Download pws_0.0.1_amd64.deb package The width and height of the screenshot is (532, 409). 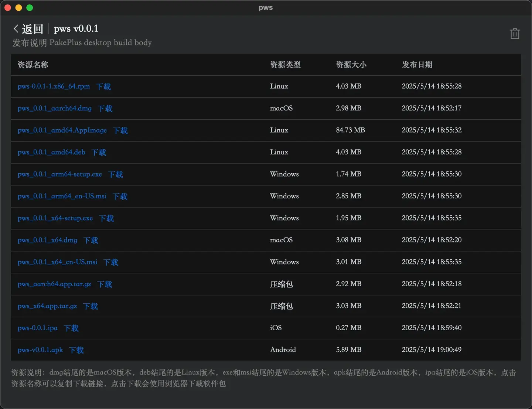point(98,152)
